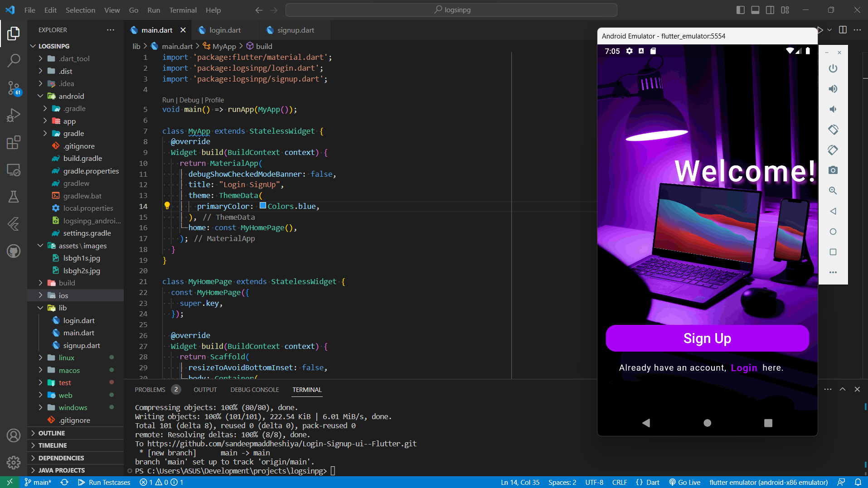This screenshot has width=868, height=488.
Task: Click the Colors.blue color swatch
Action: tap(263, 206)
